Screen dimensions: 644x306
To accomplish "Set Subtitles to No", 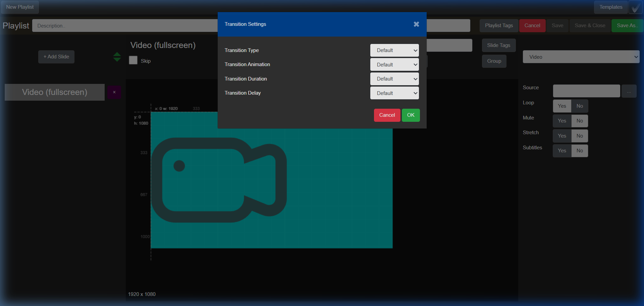I will click(580, 151).
